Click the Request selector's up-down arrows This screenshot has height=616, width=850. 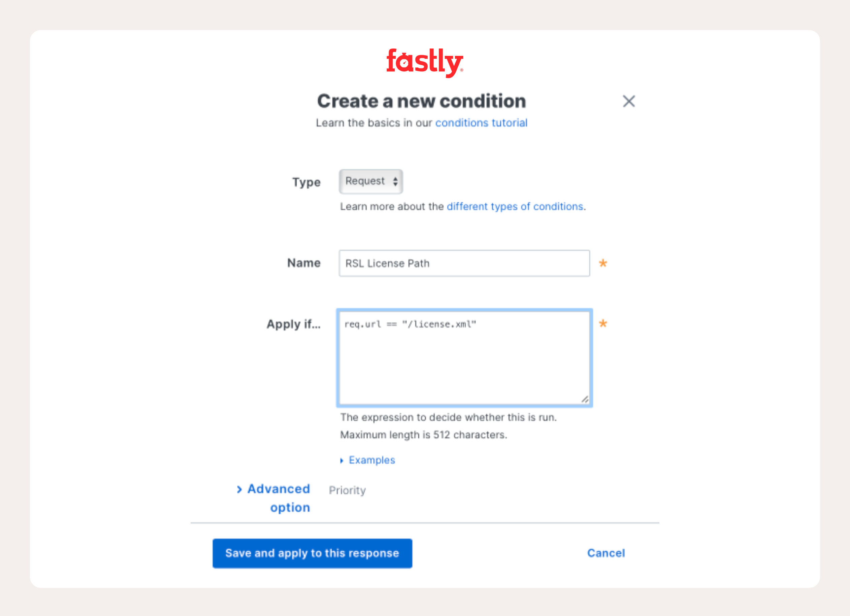(396, 181)
